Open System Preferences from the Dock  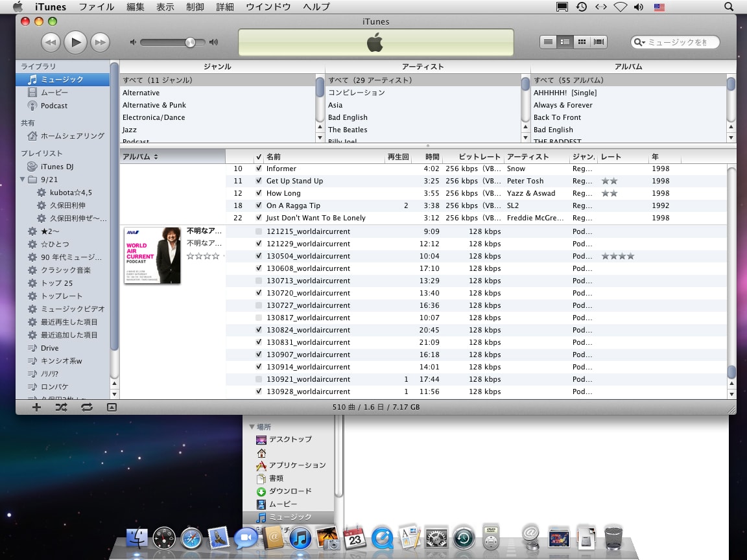point(436,539)
